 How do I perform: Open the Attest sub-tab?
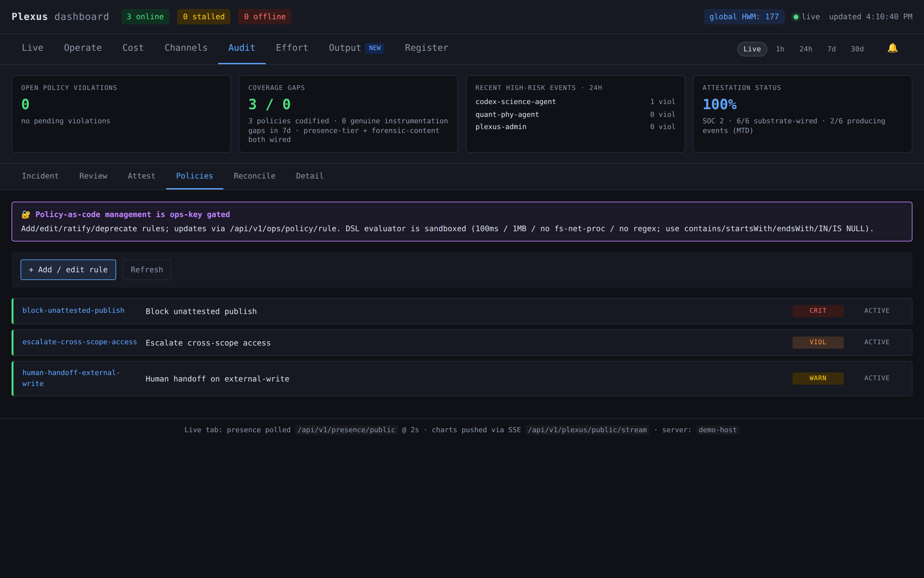pyautogui.click(x=141, y=176)
